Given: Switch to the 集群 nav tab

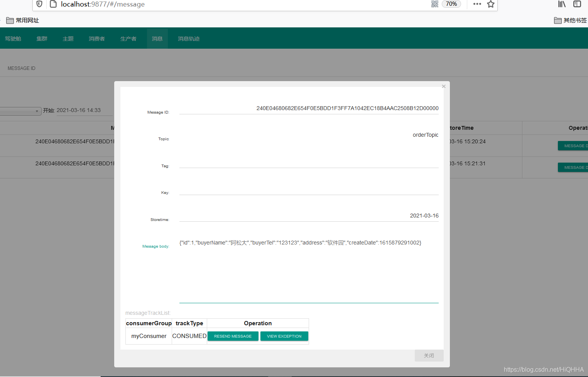Looking at the screenshot, I should [42, 39].
